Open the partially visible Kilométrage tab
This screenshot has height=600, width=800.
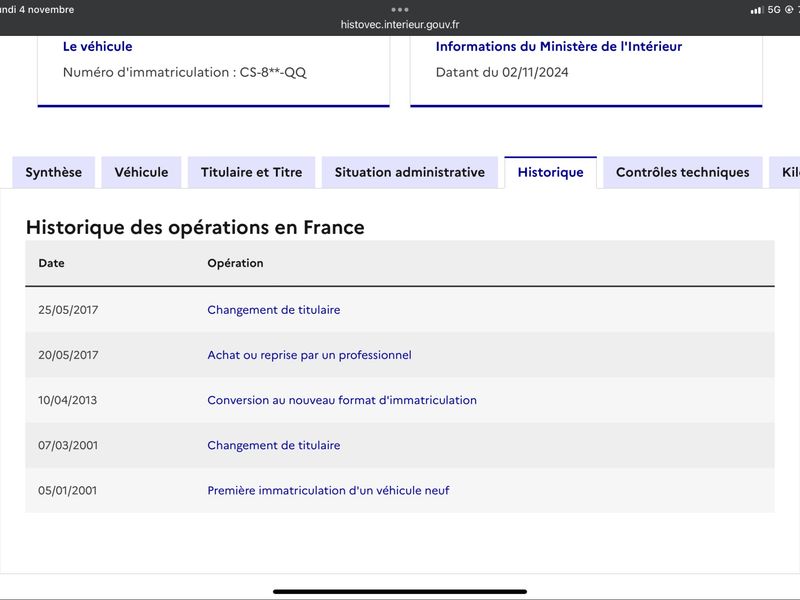[786, 172]
